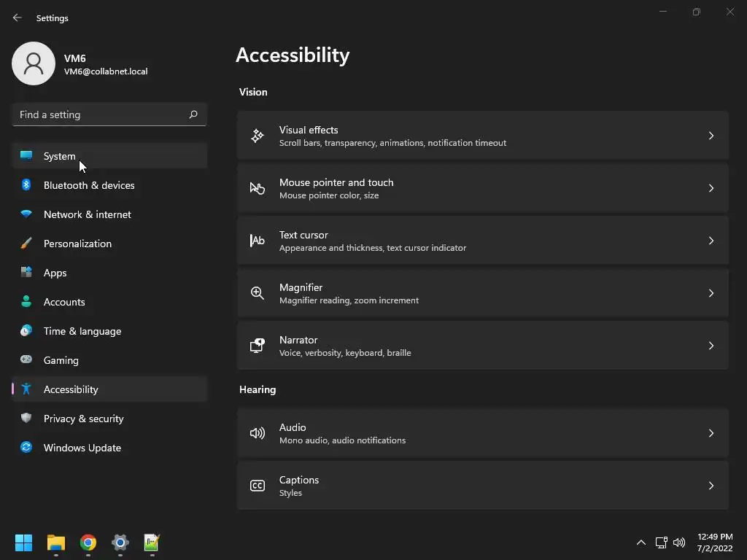Click the Captions CC icon
This screenshot has height=560, width=747.
258,486
